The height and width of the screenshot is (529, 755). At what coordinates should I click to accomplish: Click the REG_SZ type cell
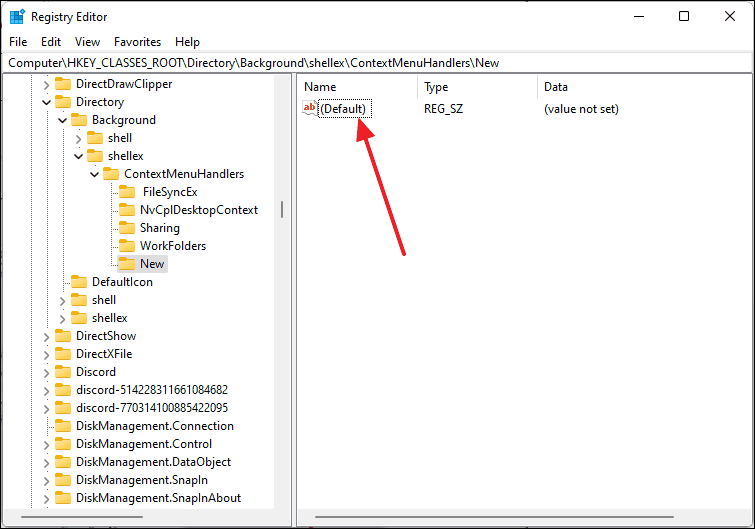443,109
